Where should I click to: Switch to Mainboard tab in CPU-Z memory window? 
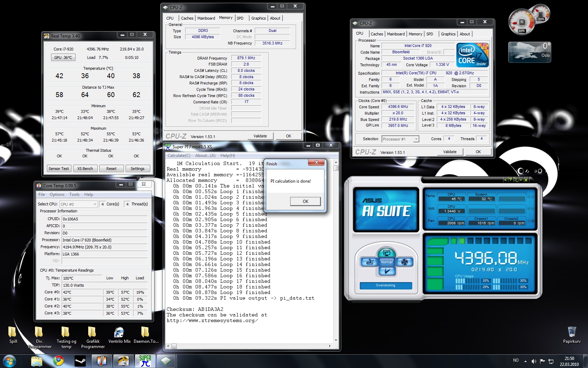pyautogui.click(x=206, y=18)
